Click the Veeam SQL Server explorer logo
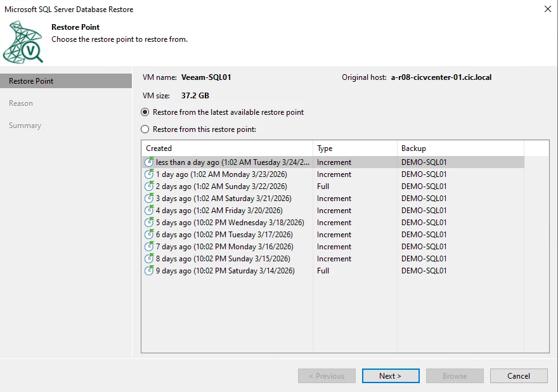The image size is (558, 392). pos(23,42)
